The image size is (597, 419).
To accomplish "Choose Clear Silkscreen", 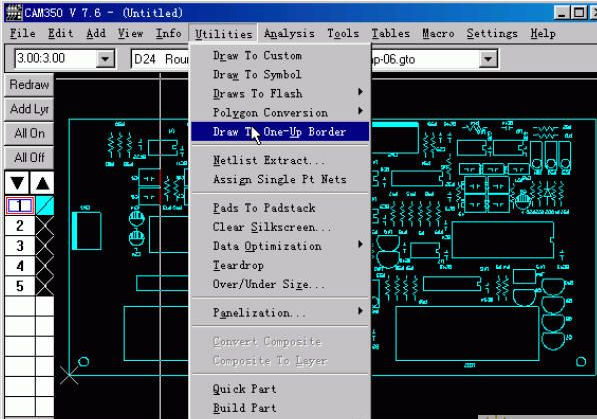I will click(x=280, y=227).
